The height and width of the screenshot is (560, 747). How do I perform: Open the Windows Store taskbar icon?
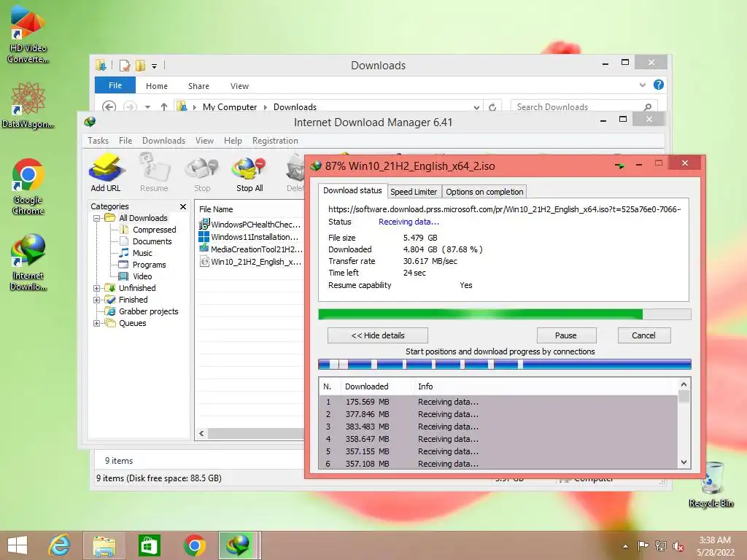[149, 545]
